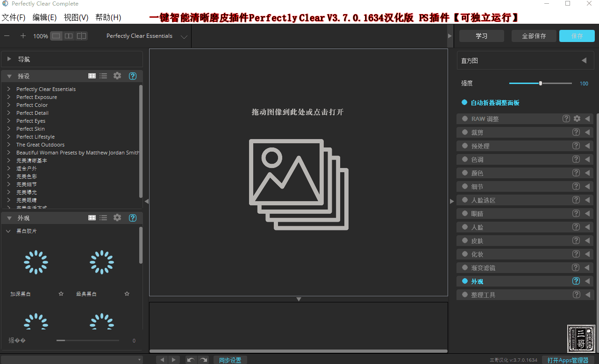Collapse the 预设 panel triangle
Viewport: 599px width, 364px height.
point(9,76)
